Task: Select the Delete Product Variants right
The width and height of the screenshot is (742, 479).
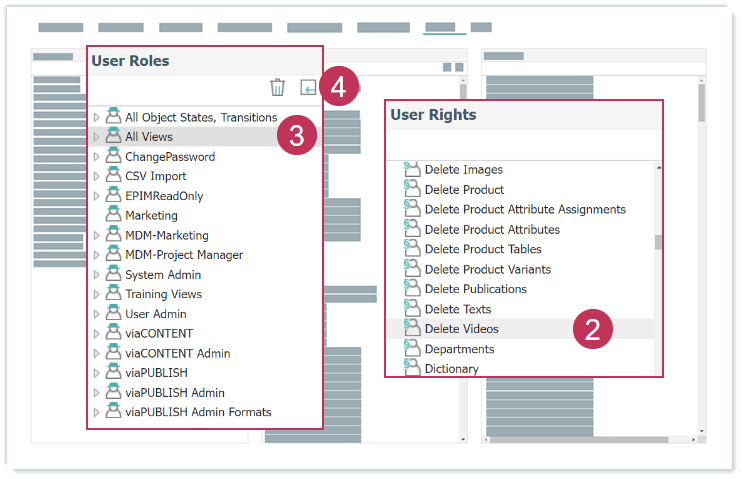Action: point(487,269)
